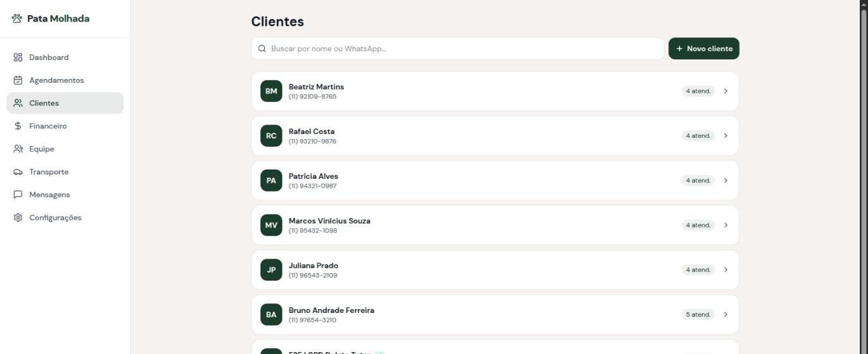
Task: Click the name Rafael Costa
Action: coord(312,131)
